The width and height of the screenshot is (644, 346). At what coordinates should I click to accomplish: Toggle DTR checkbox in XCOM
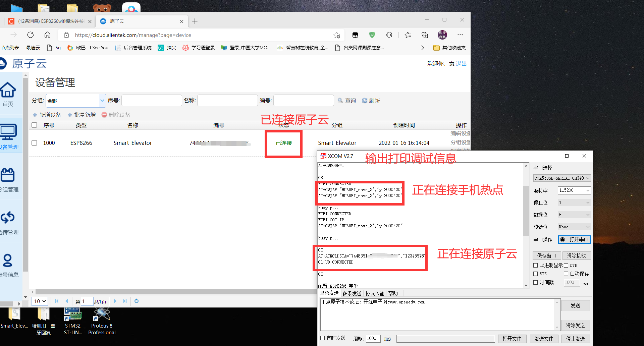(566, 266)
